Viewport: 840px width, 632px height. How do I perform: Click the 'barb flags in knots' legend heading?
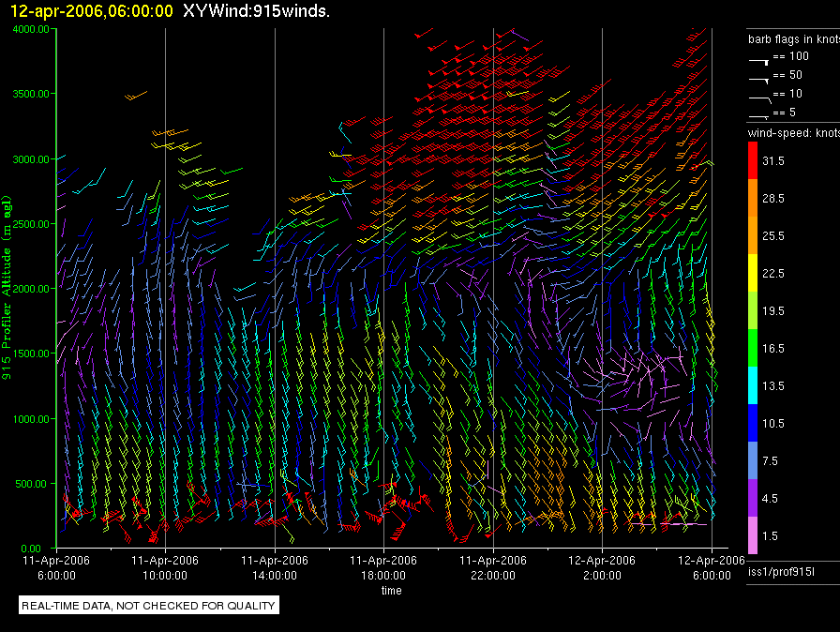click(794, 39)
